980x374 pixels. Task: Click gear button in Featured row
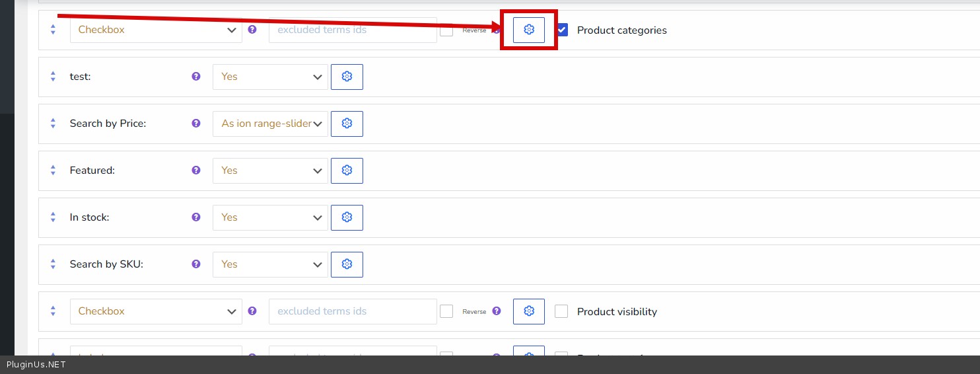click(347, 170)
